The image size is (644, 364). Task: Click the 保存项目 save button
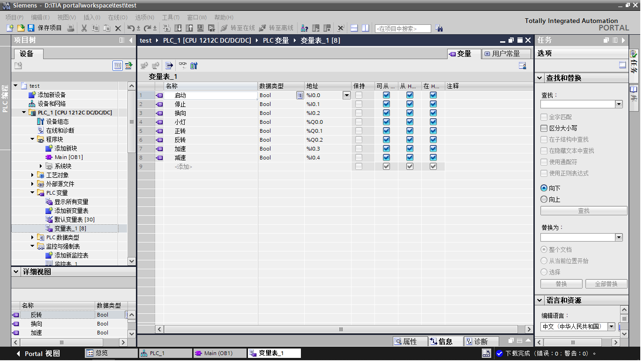tap(45, 28)
